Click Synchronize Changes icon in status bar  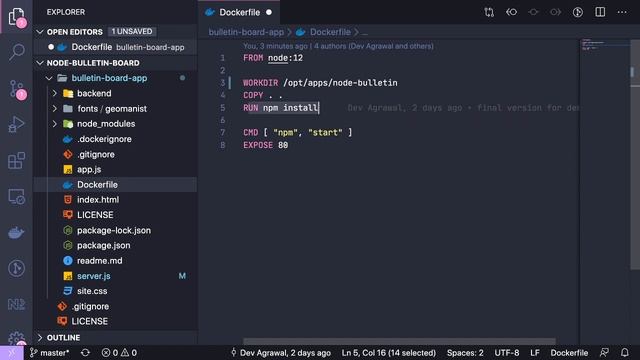(x=85, y=353)
